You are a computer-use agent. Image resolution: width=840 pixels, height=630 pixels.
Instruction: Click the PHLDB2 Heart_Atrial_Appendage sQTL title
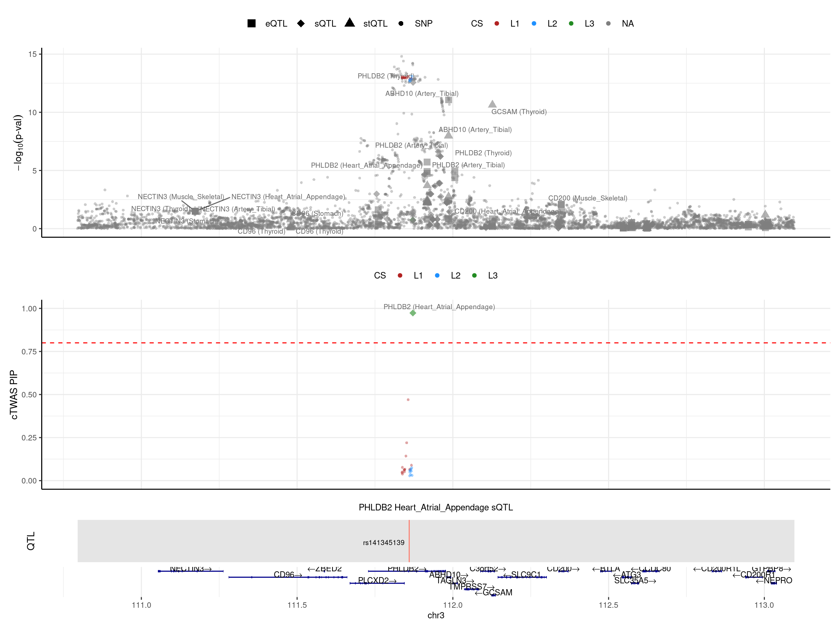point(436,507)
